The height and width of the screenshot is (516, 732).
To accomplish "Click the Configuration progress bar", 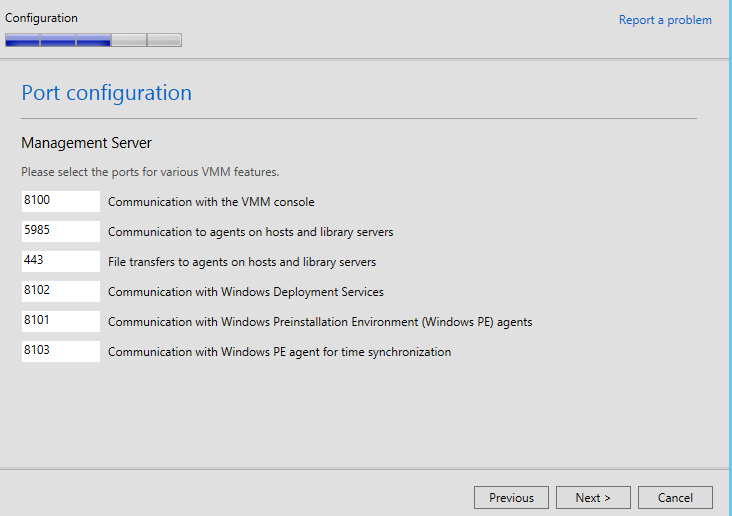I will [93, 40].
